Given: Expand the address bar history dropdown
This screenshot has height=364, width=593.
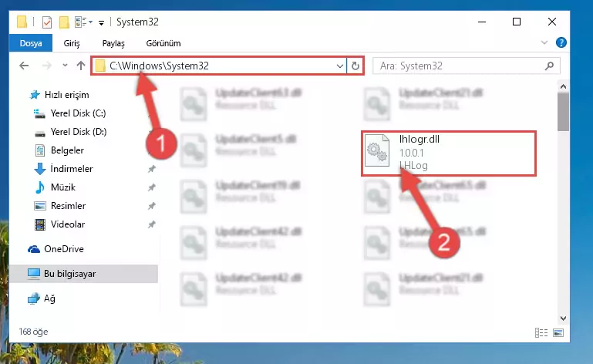Looking at the screenshot, I should click(339, 66).
